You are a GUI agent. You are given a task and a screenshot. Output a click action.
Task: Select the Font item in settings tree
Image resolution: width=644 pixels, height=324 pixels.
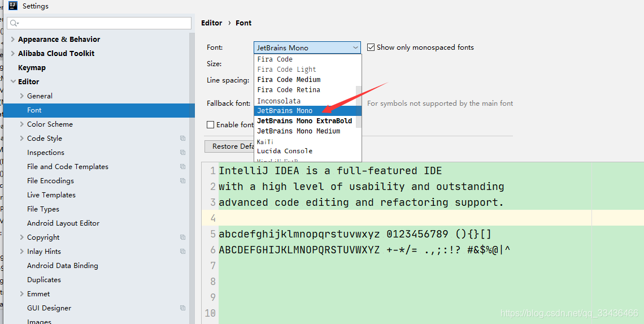(x=99, y=110)
